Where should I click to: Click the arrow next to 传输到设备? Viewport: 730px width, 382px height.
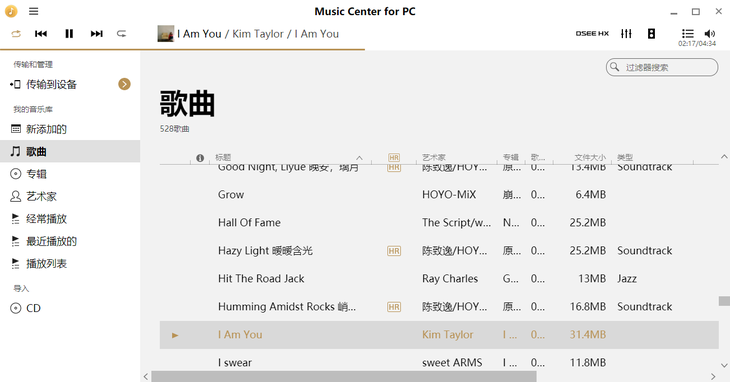(124, 84)
